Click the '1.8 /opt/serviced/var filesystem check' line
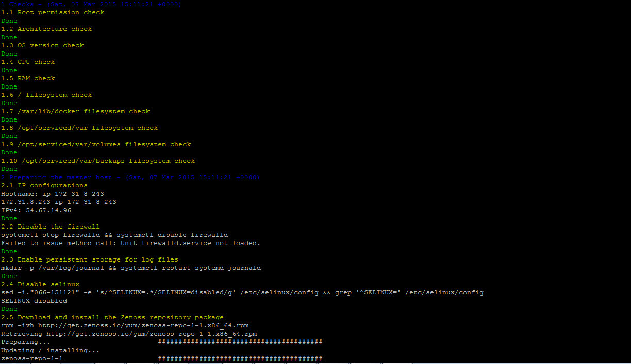 (x=79, y=128)
